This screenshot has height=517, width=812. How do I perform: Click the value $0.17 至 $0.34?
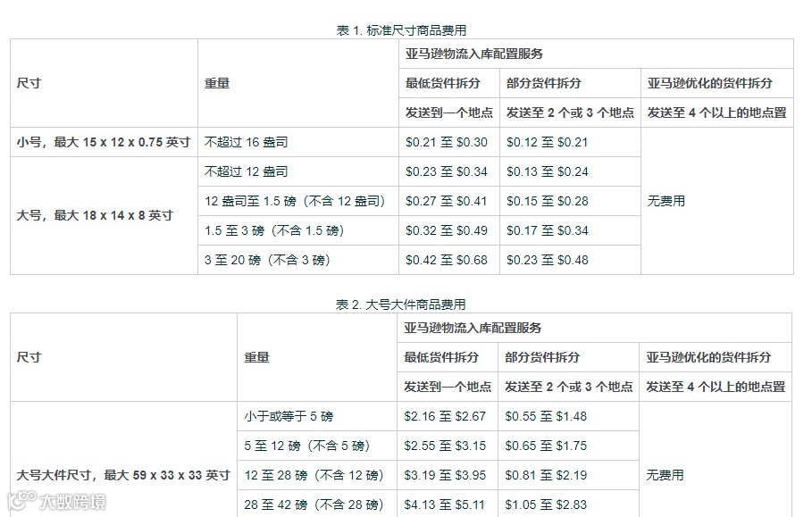pos(548,230)
